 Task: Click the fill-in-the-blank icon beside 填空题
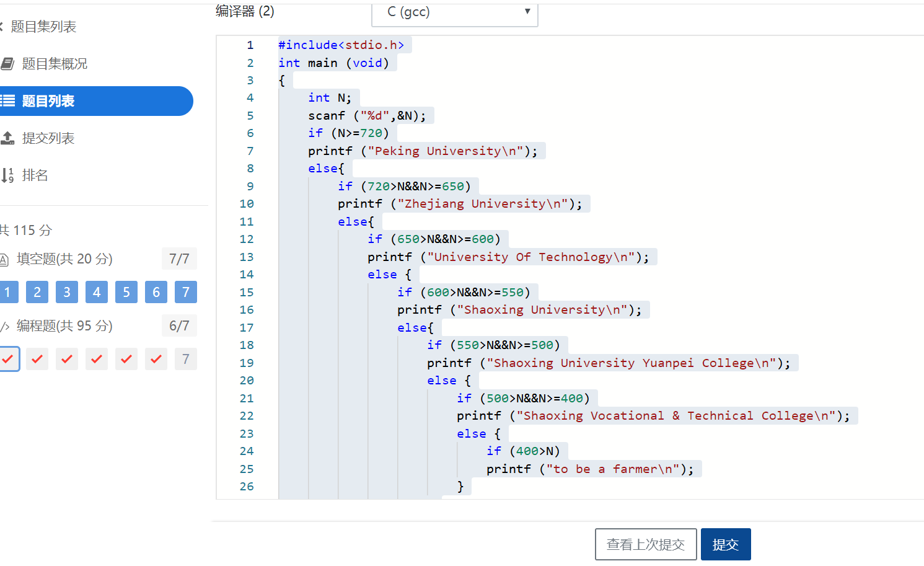point(4,260)
